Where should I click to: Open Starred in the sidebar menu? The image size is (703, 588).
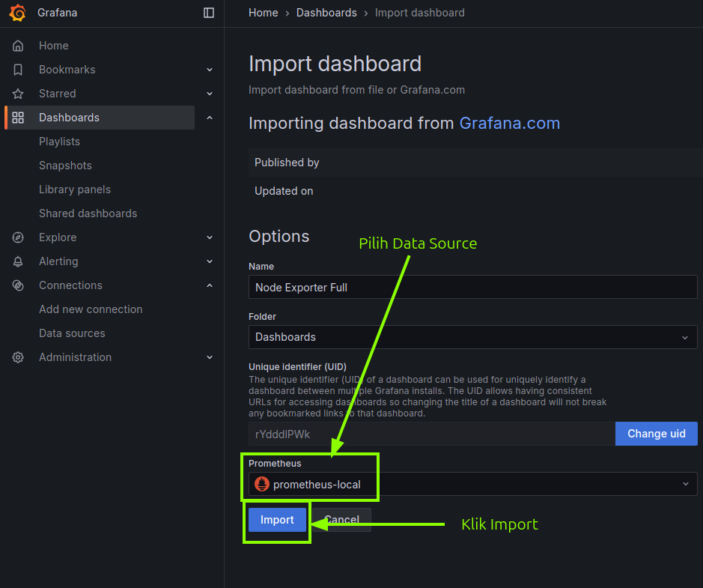(x=58, y=94)
